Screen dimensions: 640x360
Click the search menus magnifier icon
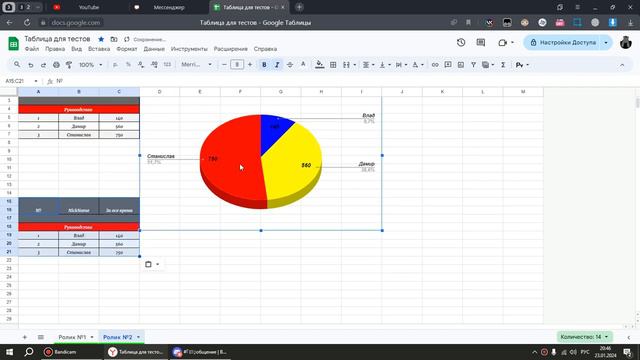point(17,64)
